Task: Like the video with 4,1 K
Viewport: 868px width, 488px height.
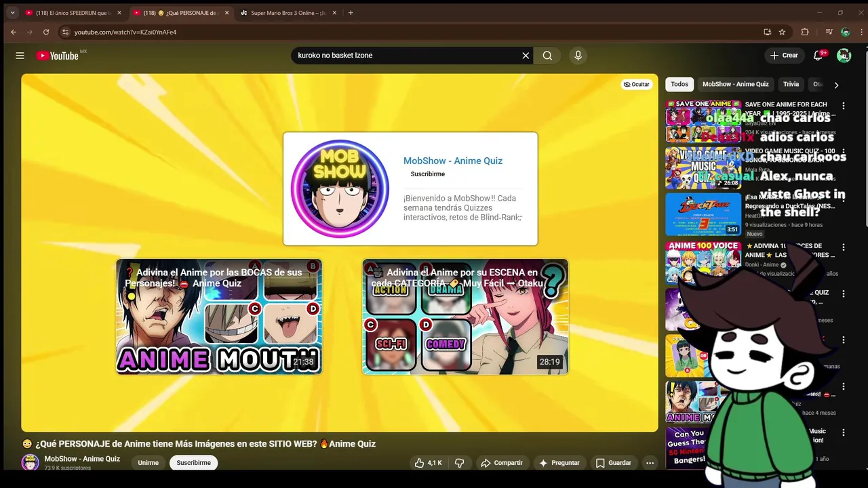Action: pyautogui.click(x=429, y=463)
